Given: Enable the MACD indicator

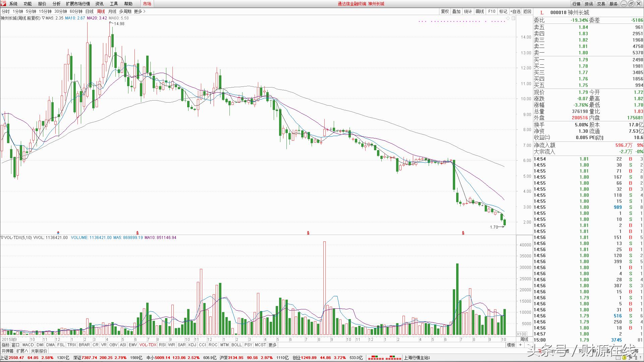Looking at the screenshot, I should tap(28, 345).
